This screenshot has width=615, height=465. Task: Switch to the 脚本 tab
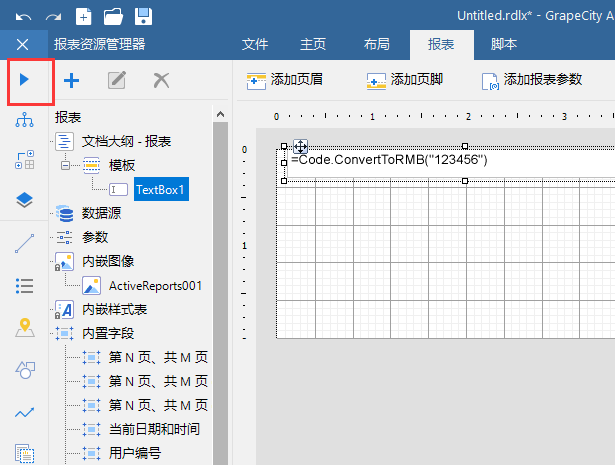tap(504, 44)
